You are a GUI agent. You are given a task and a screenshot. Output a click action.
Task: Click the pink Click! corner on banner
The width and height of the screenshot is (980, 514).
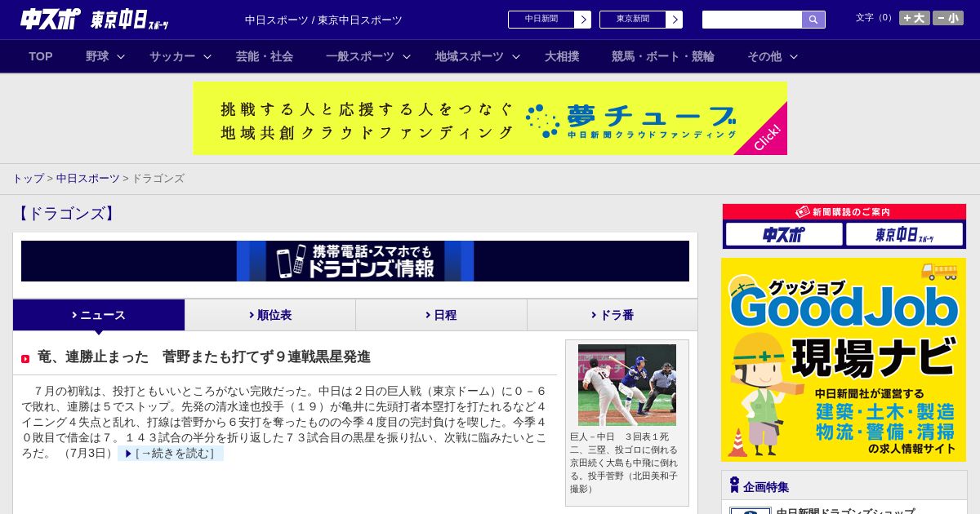pyautogui.click(x=768, y=136)
